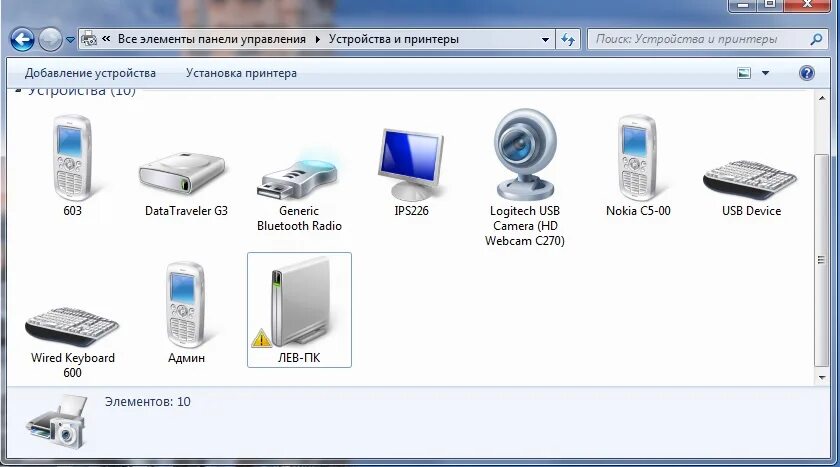This screenshot has width=840, height=467.
Task: Select the Nokia C5-00 phone icon
Action: [x=638, y=158]
